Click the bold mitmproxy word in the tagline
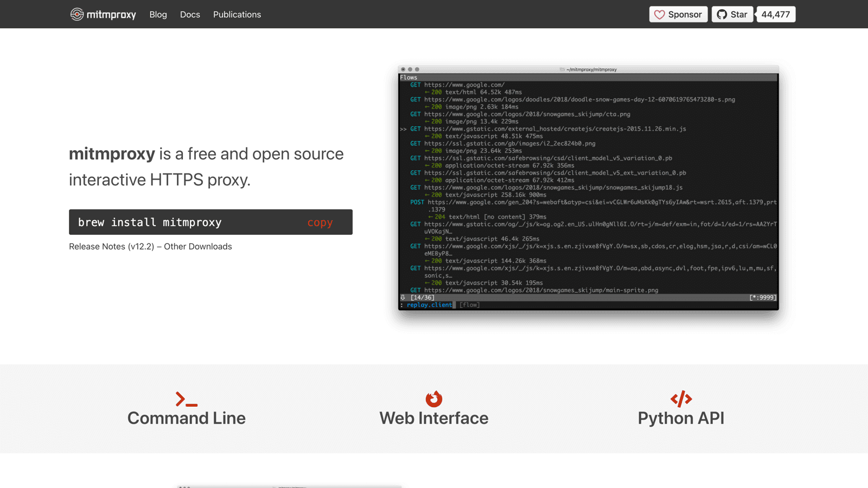This screenshot has width=868, height=488. click(112, 154)
